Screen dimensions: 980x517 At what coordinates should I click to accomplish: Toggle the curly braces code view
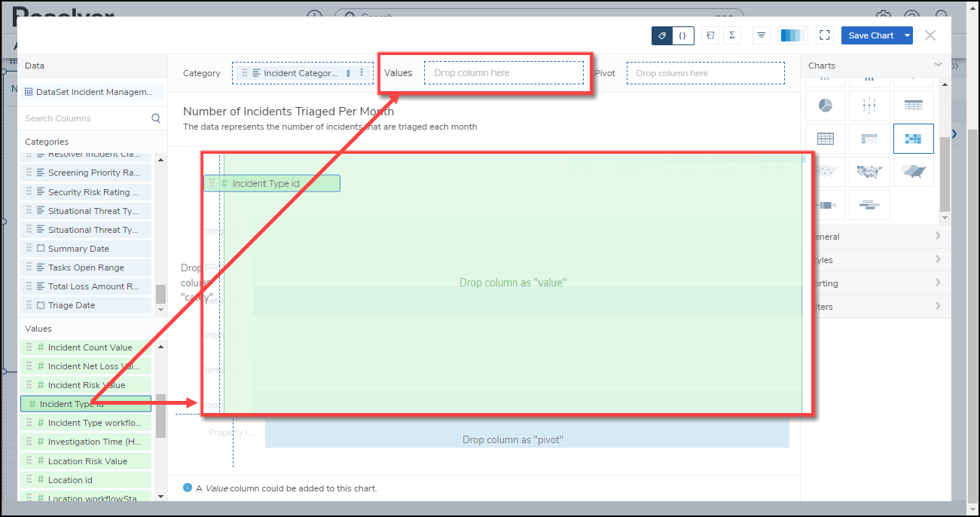tap(682, 35)
